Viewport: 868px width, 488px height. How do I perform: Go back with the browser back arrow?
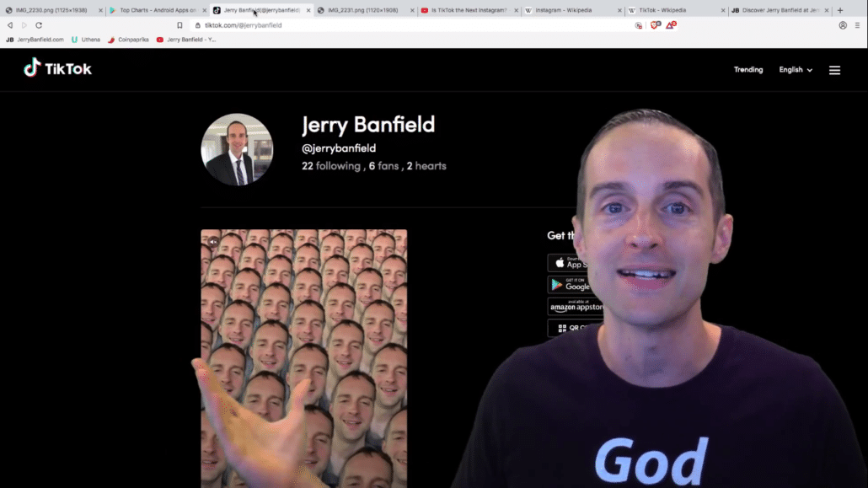click(10, 25)
